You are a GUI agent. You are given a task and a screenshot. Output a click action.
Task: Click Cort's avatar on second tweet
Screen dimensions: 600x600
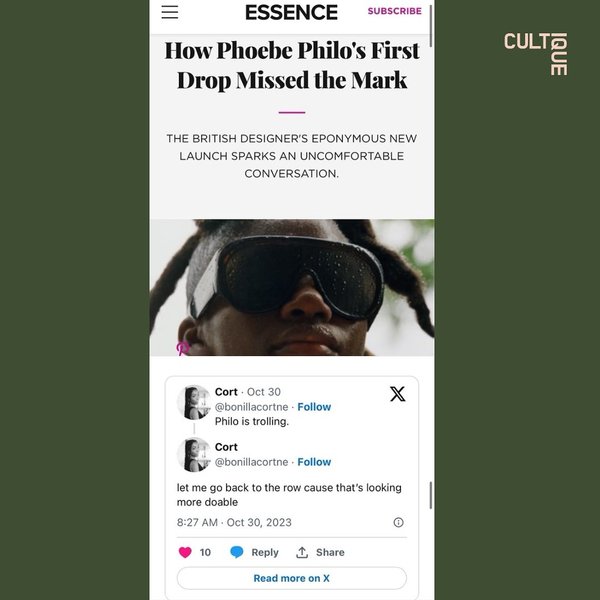coord(194,454)
